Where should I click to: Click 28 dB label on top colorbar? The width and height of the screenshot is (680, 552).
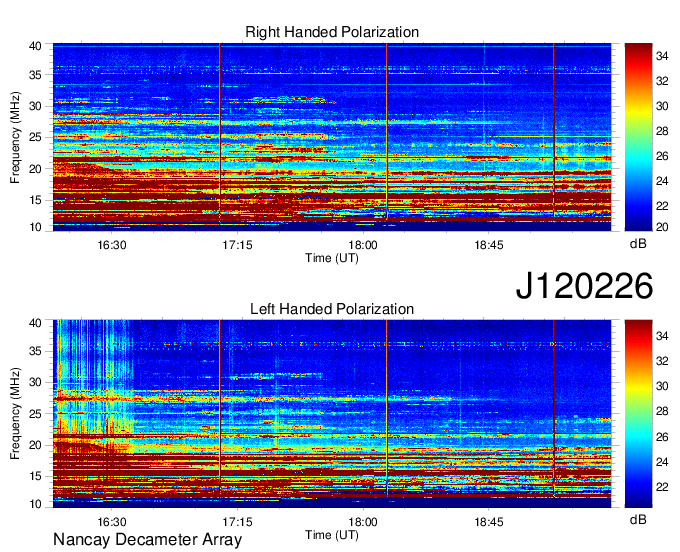click(x=662, y=131)
